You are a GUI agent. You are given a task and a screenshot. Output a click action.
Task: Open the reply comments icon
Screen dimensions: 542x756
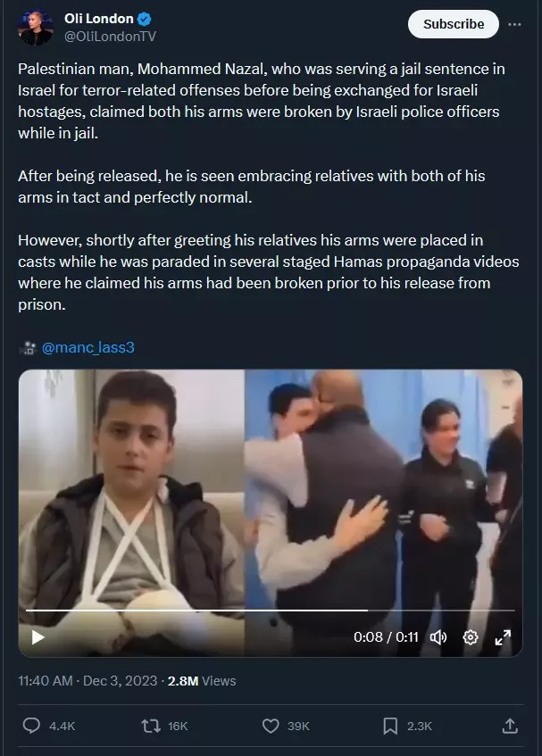point(31,726)
